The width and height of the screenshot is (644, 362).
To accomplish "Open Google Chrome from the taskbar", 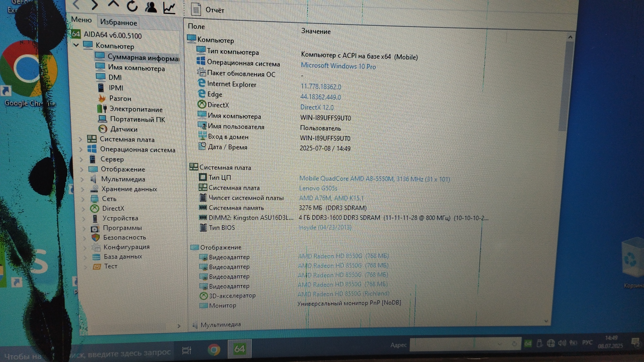I will tap(214, 350).
